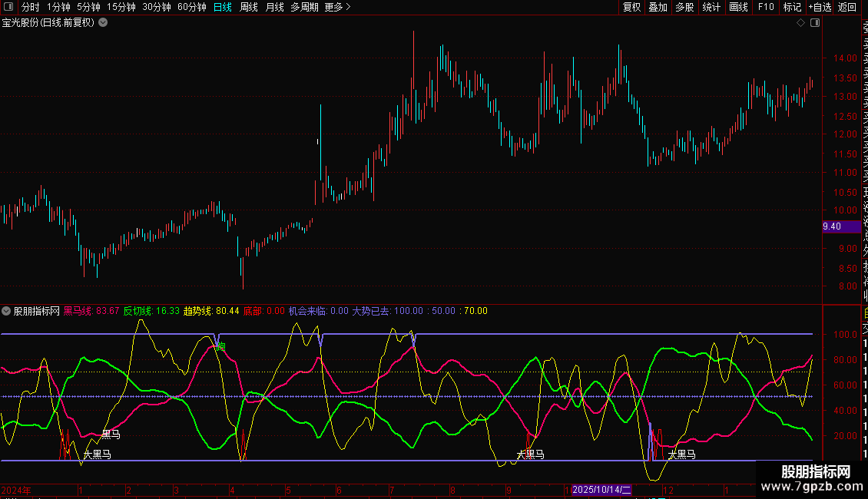Toggle the right side panel icon
Image resolution: width=868 pixels, height=499 pixels.
[x=815, y=23]
